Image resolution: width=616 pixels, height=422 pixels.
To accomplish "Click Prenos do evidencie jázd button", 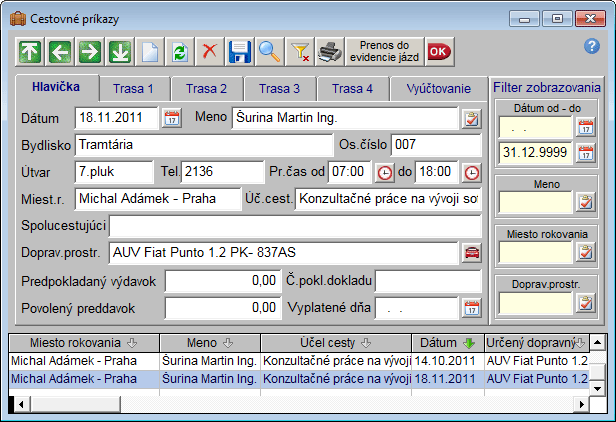I will point(384,51).
